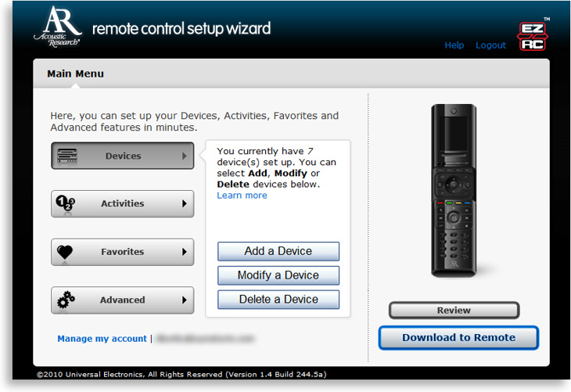This screenshot has height=392, width=571.
Task: Click the heart icon on Favorites
Action: click(66, 252)
